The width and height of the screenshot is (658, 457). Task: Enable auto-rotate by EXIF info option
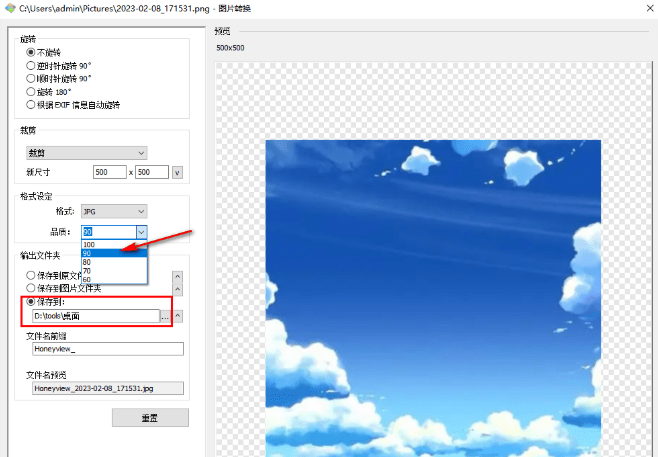[31, 104]
